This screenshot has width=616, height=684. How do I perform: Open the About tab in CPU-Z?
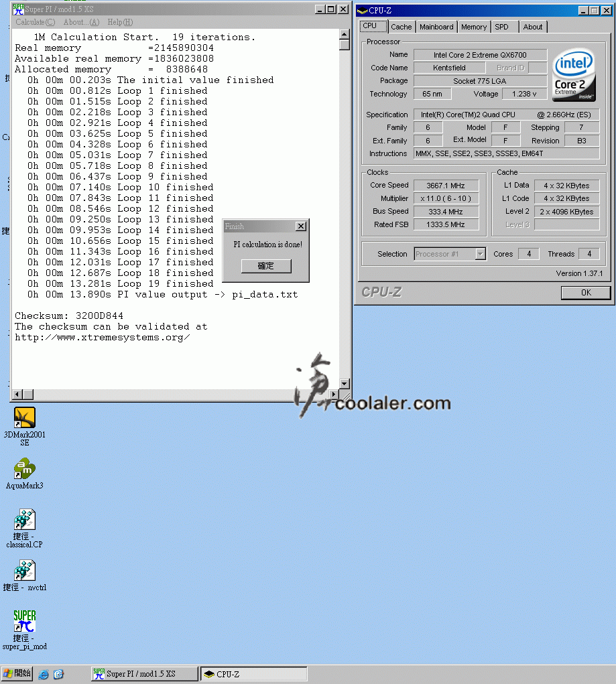pyautogui.click(x=533, y=27)
